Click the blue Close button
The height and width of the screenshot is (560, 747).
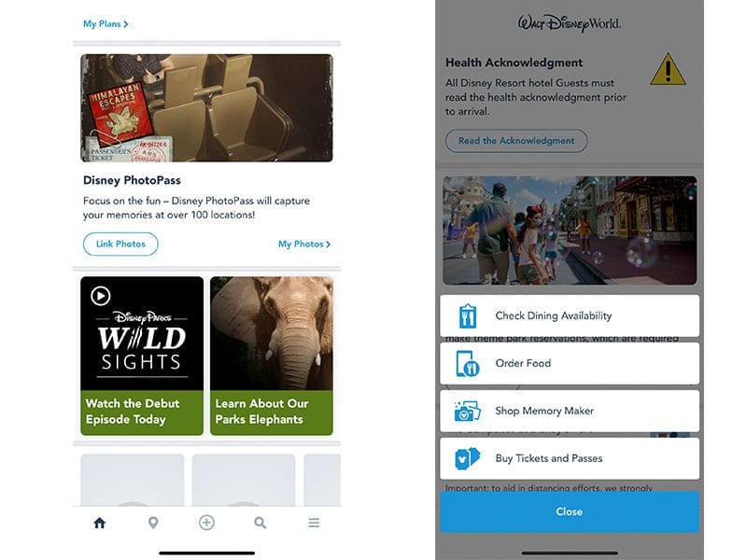coord(570,511)
